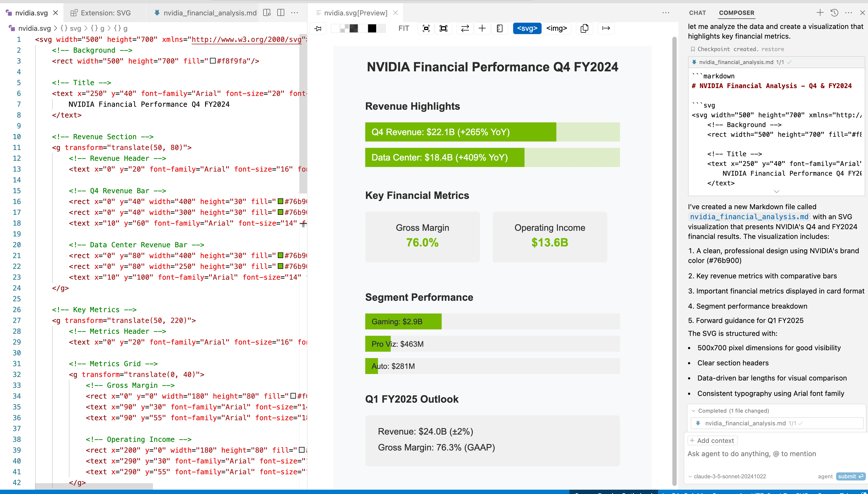Open nvidia_financial_analysis.md code block header
The width and height of the screenshot is (868, 494).
pos(776,62)
